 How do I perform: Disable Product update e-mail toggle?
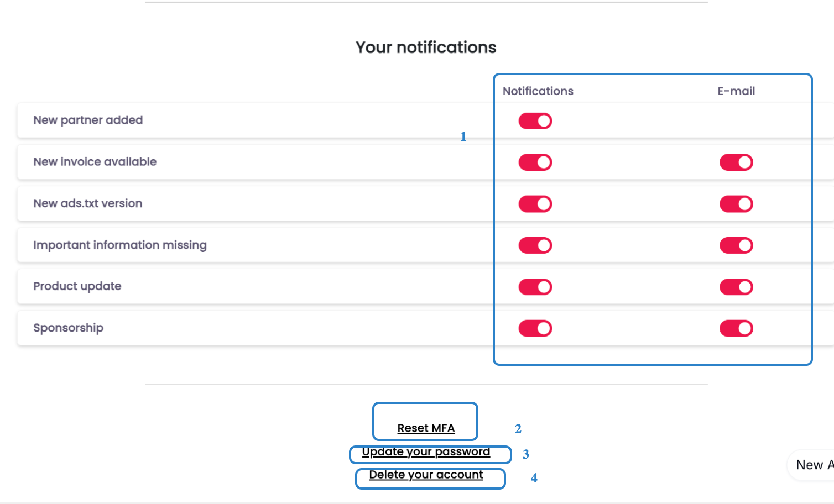point(736,287)
